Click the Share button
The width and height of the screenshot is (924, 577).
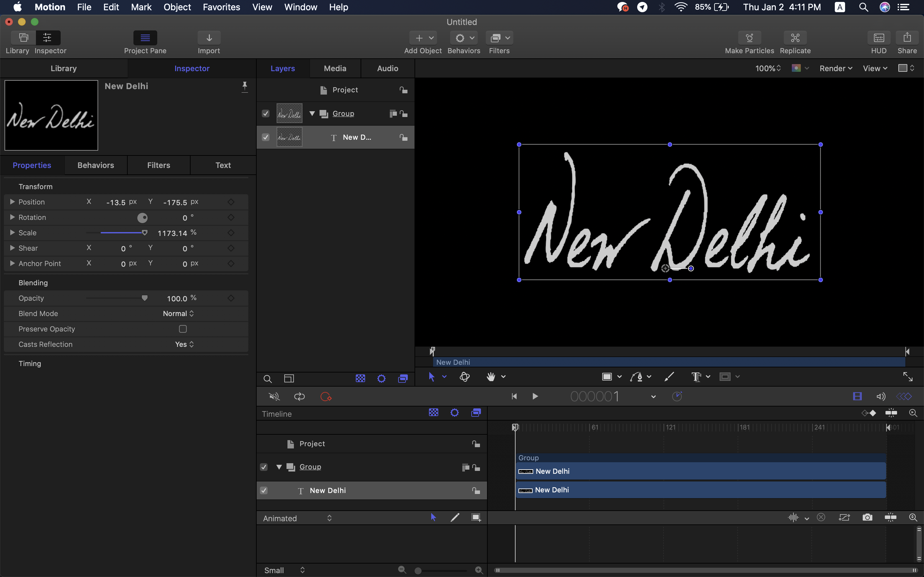click(x=907, y=38)
